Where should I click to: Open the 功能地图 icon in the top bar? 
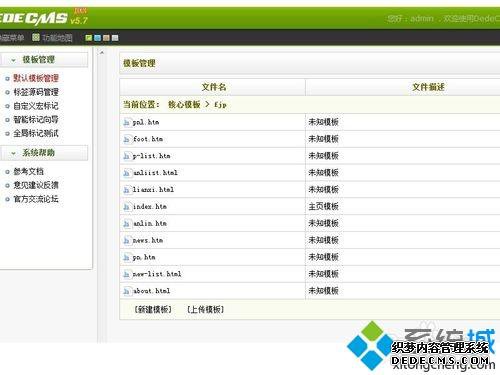click(x=36, y=37)
